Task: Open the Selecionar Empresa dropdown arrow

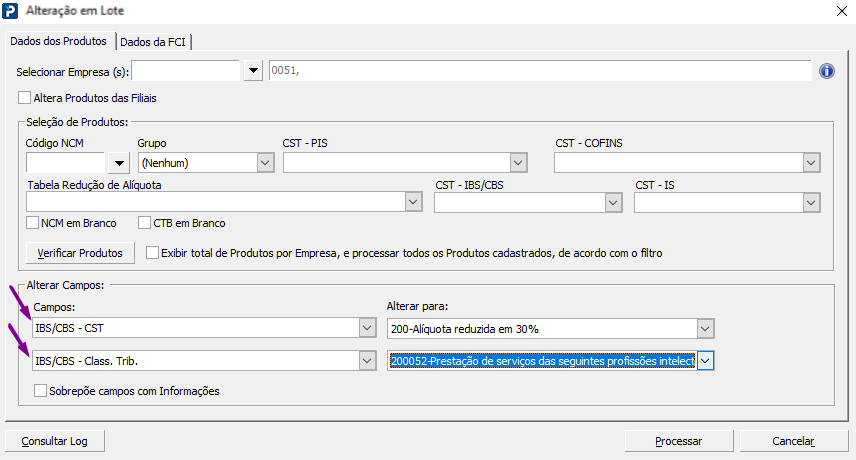Action: coord(253,71)
